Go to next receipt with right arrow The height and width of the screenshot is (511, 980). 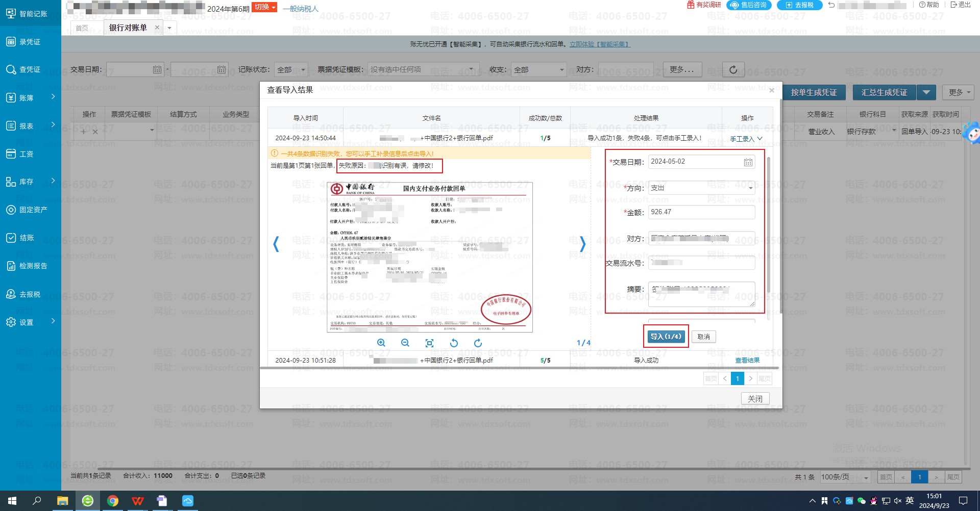(582, 244)
